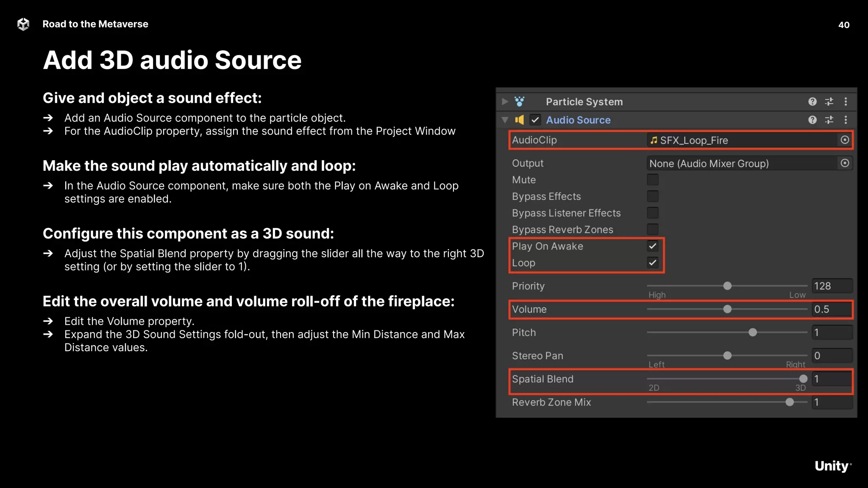This screenshot has height=488, width=868.
Task: Click the Spatial Blend property label
Action: click(x=542, y=379)
